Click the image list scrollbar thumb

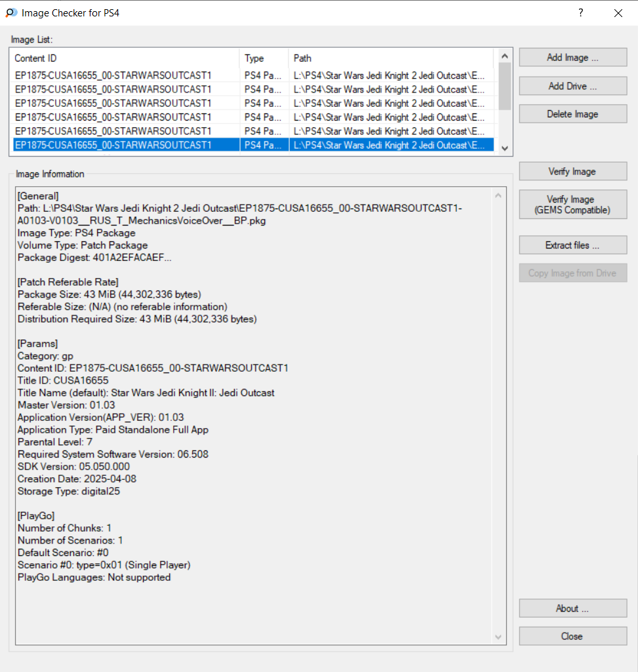click(x=504, y=85)
